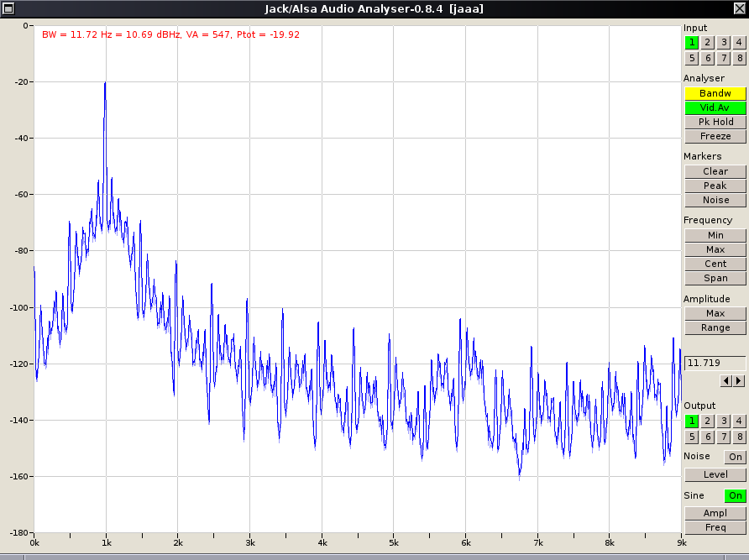
Task: Choose Frequency Cent setting
Action: (715, 264)
